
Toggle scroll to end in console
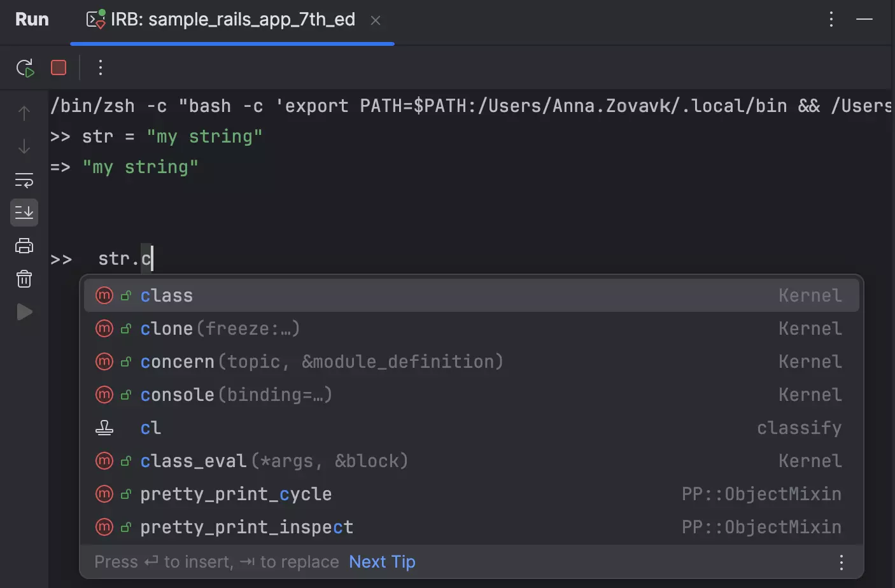click(x=24, y=213)
